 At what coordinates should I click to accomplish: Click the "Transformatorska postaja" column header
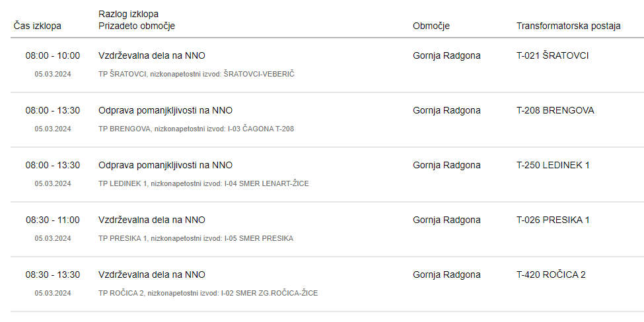568,26
